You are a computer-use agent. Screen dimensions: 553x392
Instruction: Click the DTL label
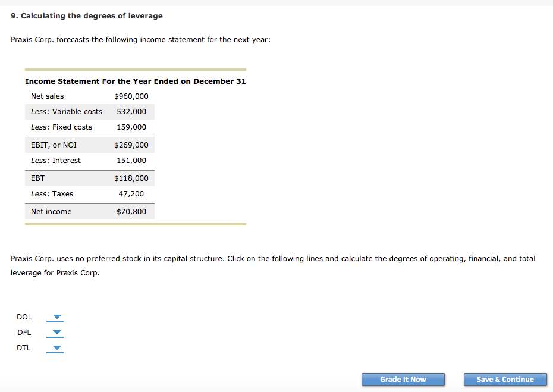[x=24, y=348]
